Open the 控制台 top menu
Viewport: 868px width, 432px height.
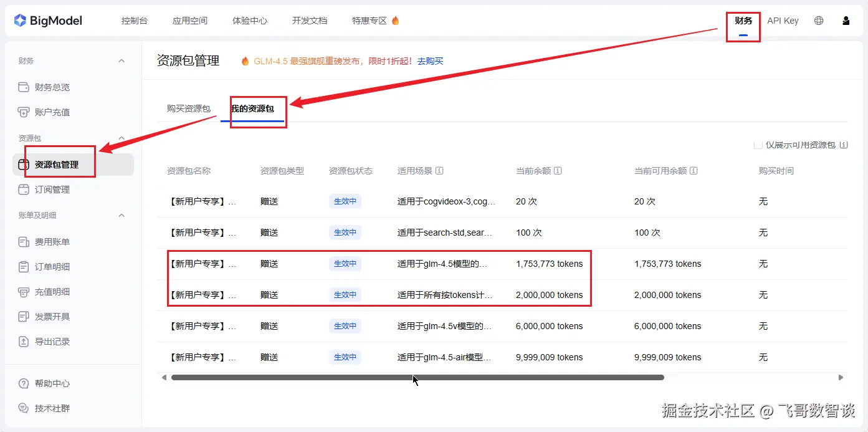point(135,21)
